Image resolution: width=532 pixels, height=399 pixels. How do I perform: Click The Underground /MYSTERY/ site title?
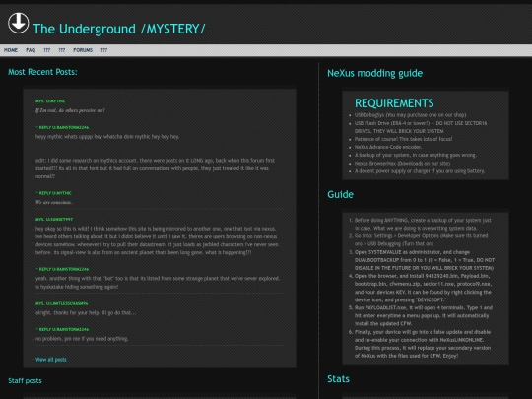[x=119, y=29]
